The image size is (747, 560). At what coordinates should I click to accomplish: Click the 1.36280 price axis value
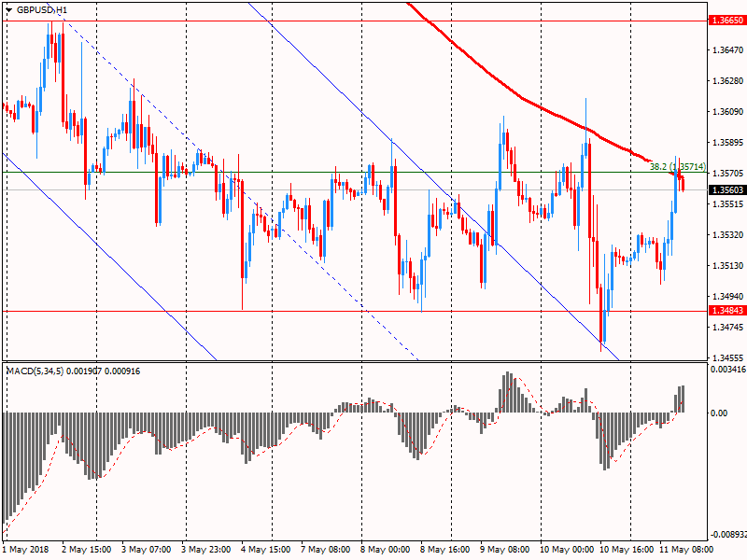(x=727, y=81)
